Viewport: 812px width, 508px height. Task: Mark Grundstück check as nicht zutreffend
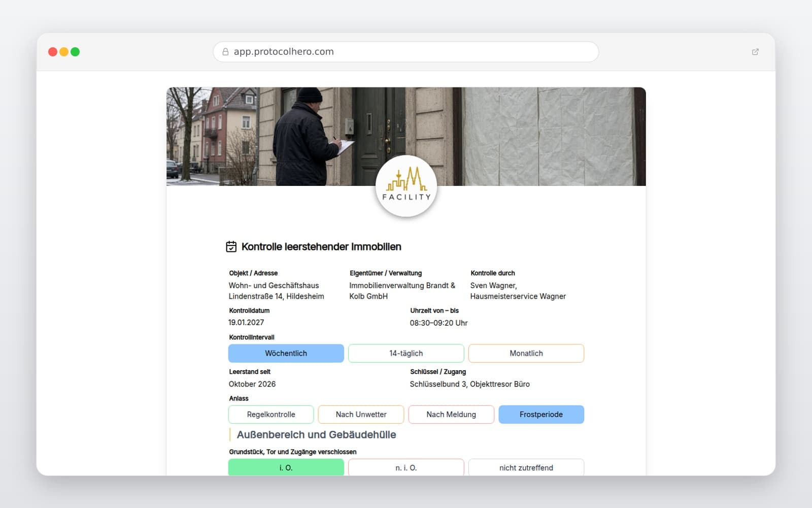(x=526, y=467)
